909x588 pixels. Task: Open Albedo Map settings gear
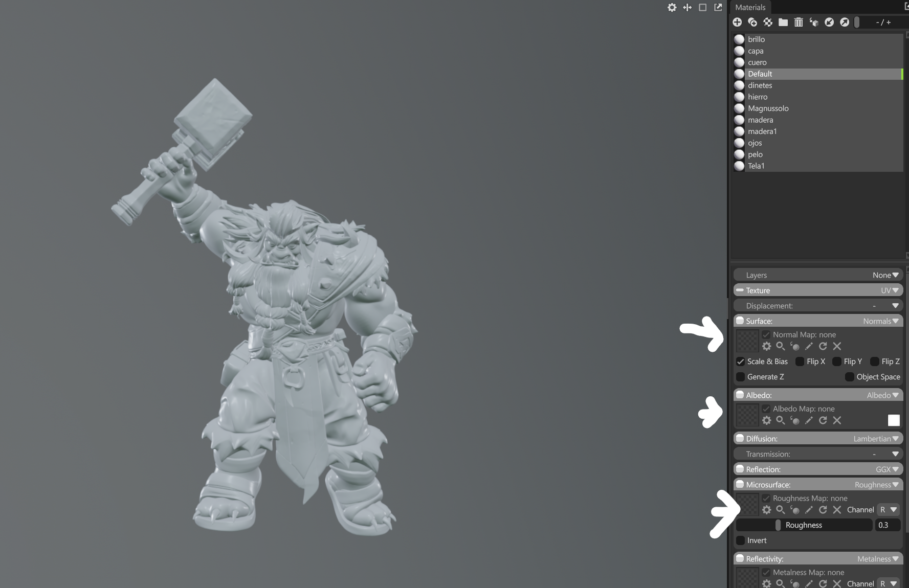(766, 420)
